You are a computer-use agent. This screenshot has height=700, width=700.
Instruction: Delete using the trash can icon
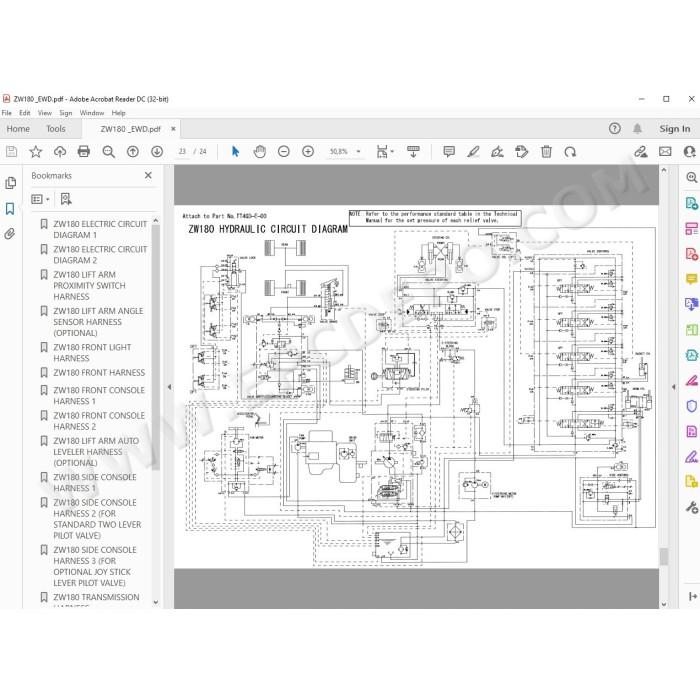(546, 152)
